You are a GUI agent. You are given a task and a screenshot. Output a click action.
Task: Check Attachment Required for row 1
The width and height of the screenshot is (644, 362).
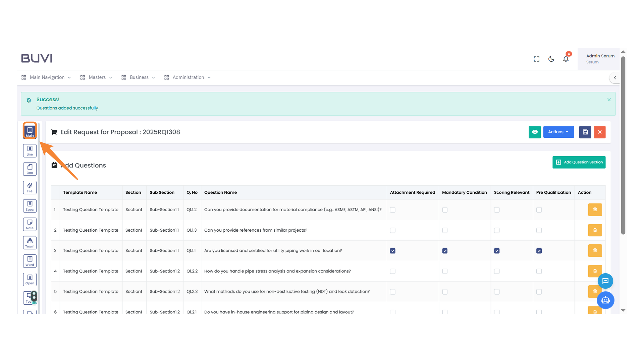(x=393, y=210)
